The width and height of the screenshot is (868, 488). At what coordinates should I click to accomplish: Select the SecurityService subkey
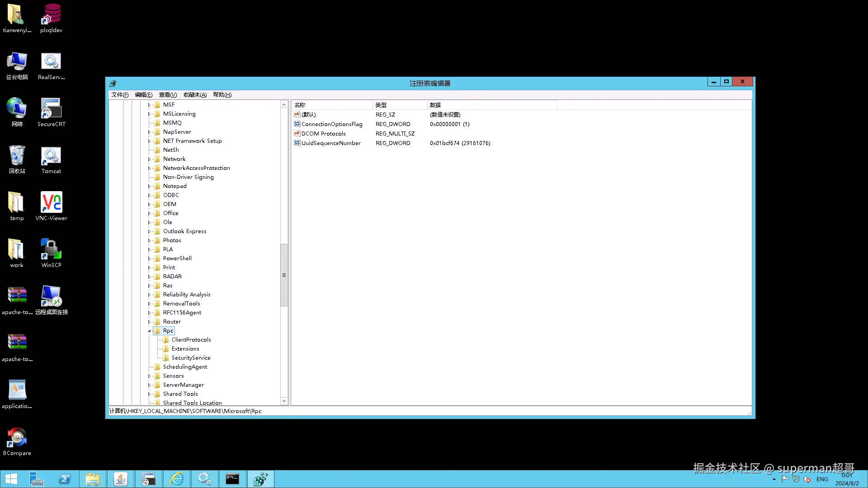pyautogui.click(x=191, y=358)
